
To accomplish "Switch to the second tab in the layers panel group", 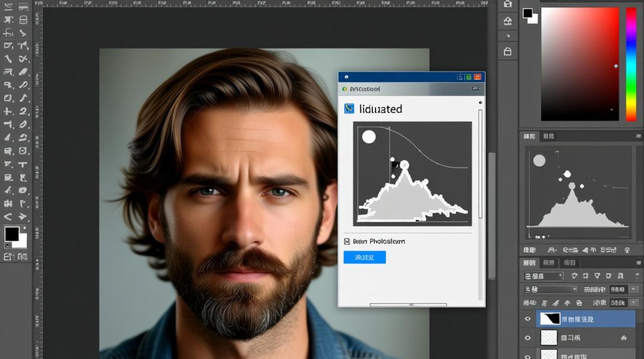I will coord(549,263).
